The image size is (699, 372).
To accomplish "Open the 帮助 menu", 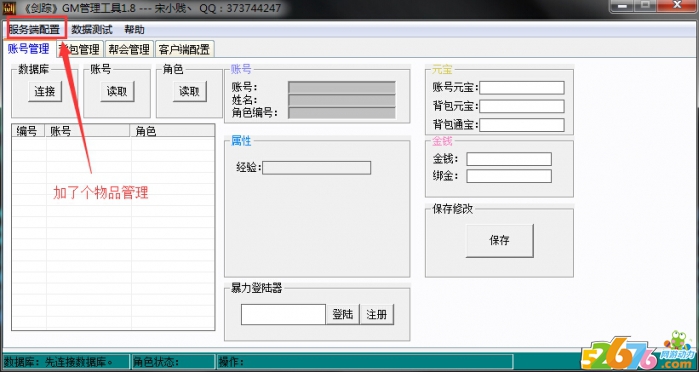I will coord(134,30).
